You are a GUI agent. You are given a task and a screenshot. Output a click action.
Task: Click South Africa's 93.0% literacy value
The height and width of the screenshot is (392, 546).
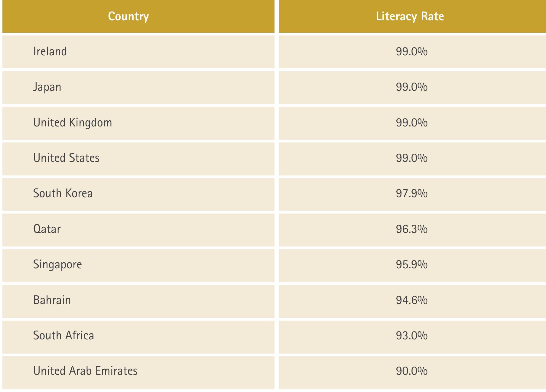[x=411, y=336]
